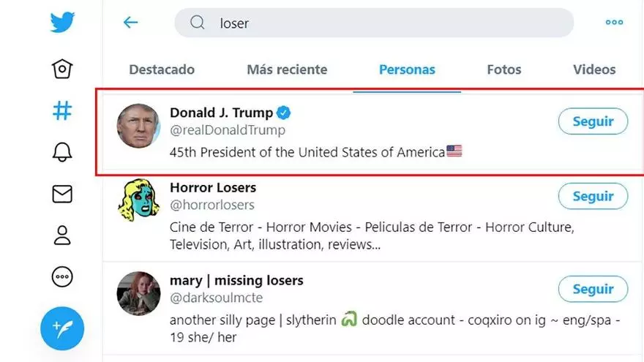Open the Notifications bell icon
644x362 pixels.
[62, 152]
